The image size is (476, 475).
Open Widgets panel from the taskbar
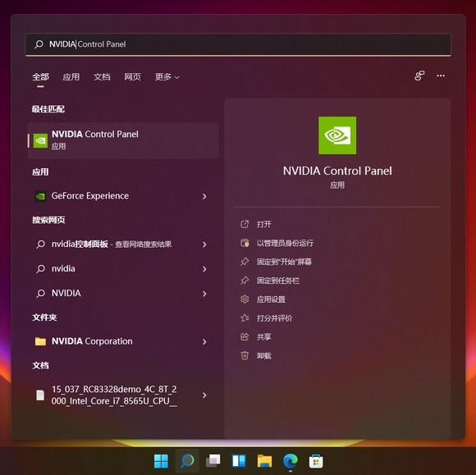[x=239, y=461]
